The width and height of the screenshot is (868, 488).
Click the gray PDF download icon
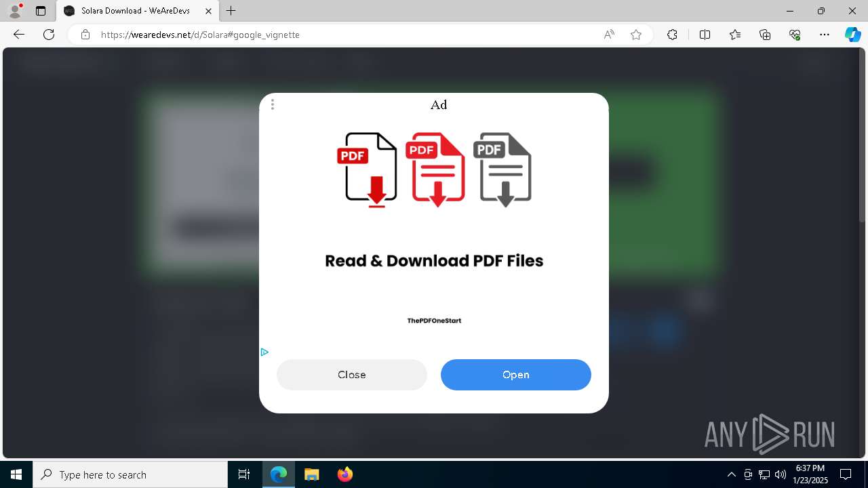502,169
